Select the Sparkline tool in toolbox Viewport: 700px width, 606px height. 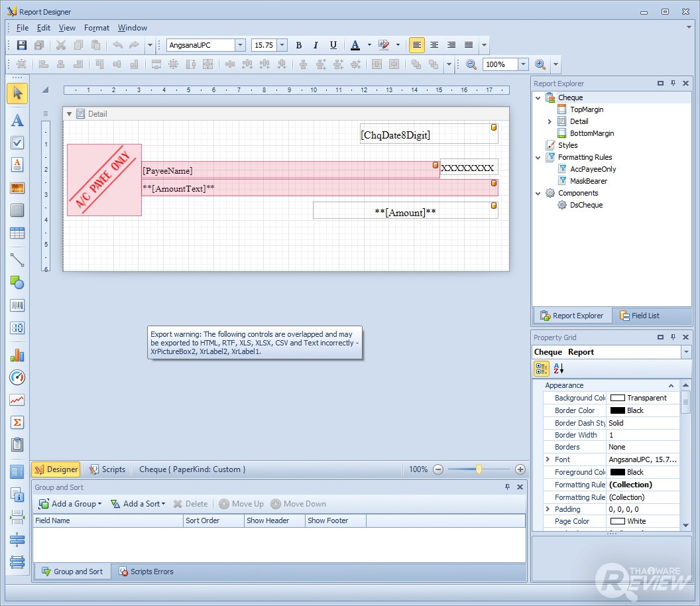point(17,400)
